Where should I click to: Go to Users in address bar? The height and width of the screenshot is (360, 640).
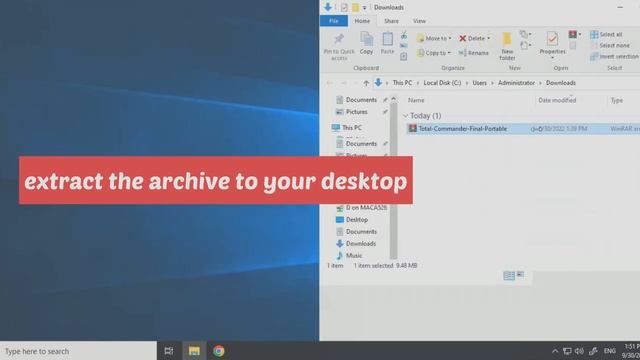point(479,83)
